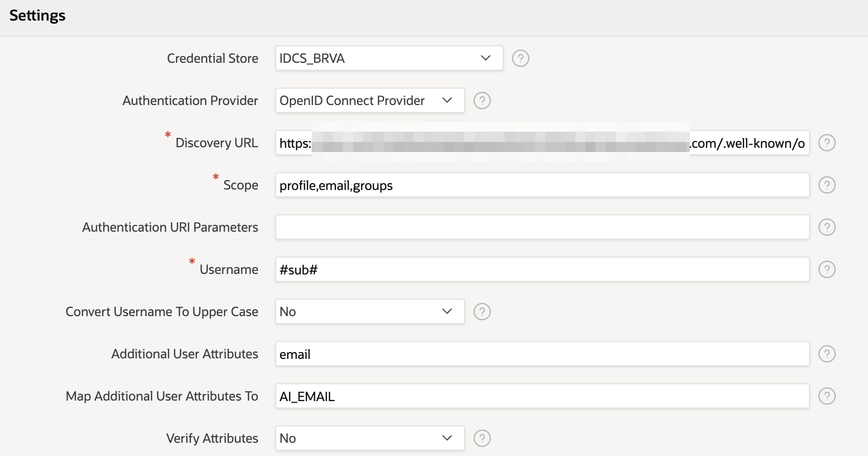868x456 pixels.
Task: Click the Authentication Provider help icon
Action: (x=481, y=100)
